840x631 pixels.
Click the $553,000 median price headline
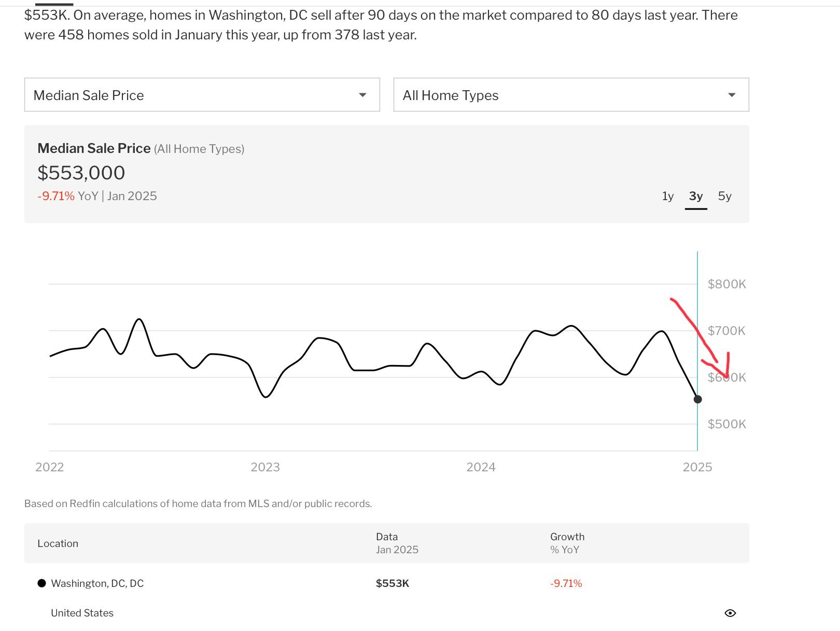coord(81,173)
